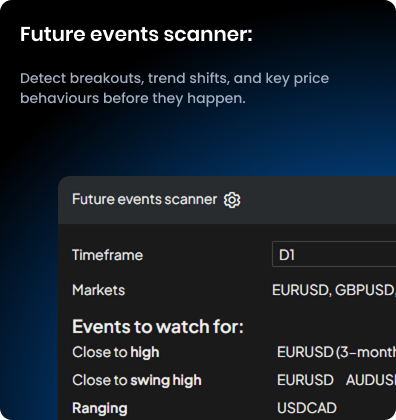The image size is (396, 420).
Task: Click the Markets label
Action: pyautogui.click(x=99, y=290)
